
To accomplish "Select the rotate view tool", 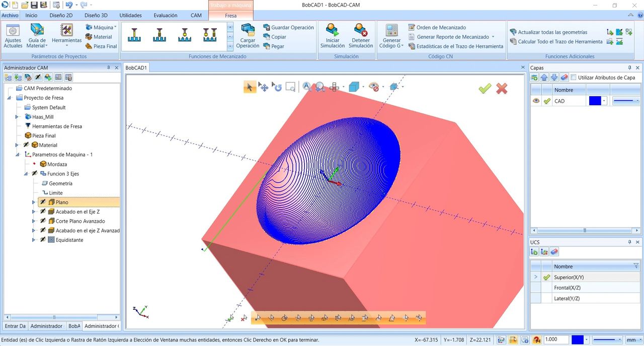I will pos(277,87).
